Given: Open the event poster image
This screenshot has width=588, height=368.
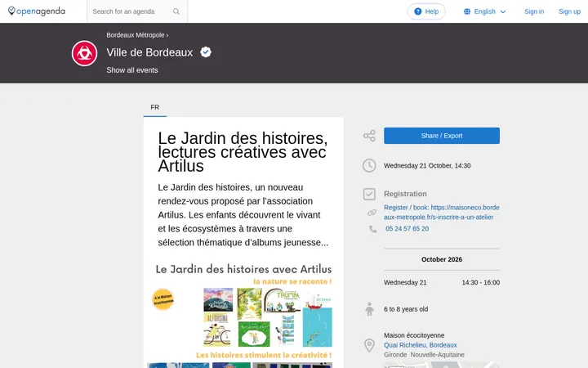Looking at the screenshot, I should coord(243,313).
